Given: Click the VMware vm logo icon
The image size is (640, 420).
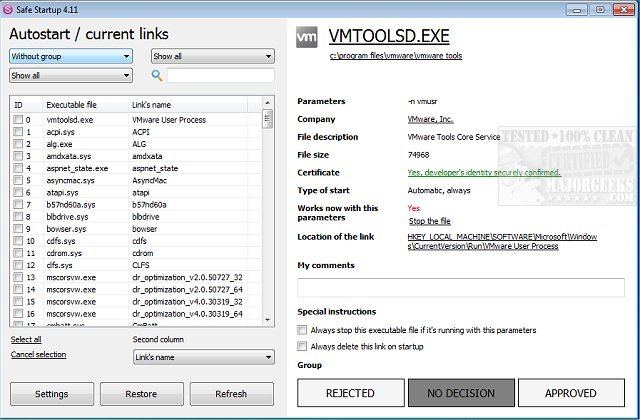Looking at the screenshot, I should 307,37.
